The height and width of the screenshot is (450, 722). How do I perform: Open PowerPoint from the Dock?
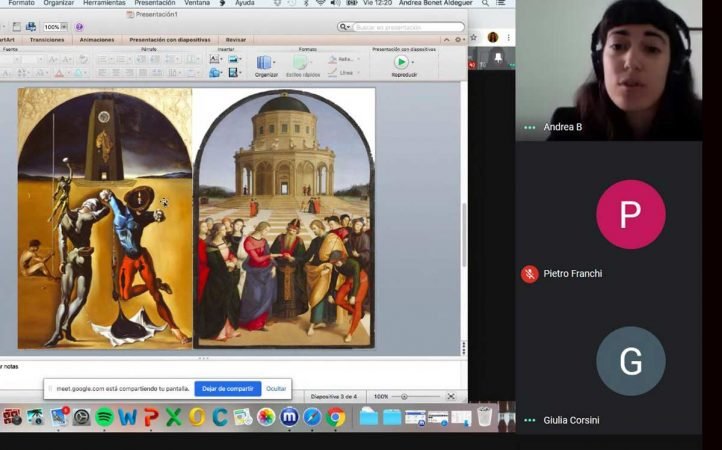(x=151, y=417)
